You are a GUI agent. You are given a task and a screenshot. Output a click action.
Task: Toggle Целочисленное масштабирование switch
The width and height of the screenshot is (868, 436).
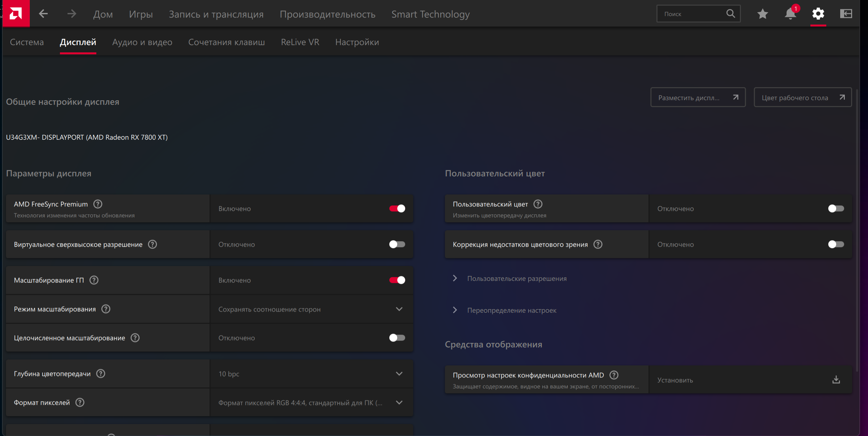[397, 338]
